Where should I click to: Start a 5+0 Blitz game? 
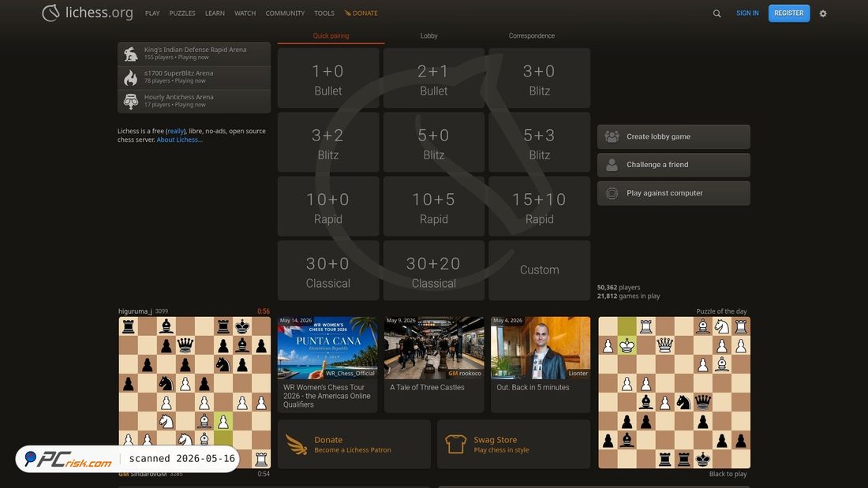coord(434,143)
